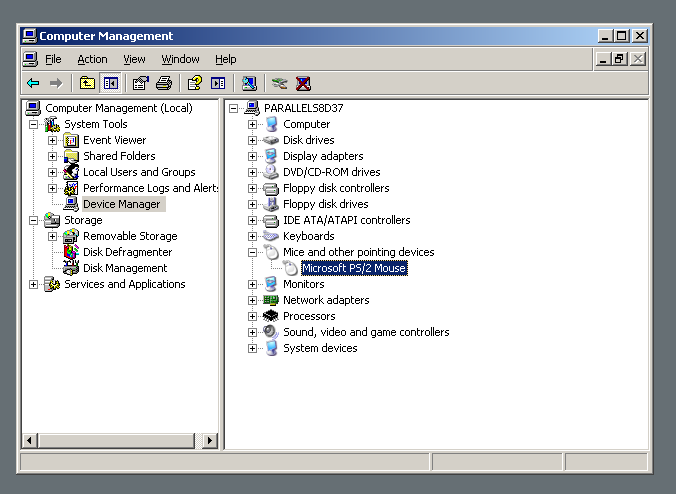Click the Up one level folder icon

88,83
